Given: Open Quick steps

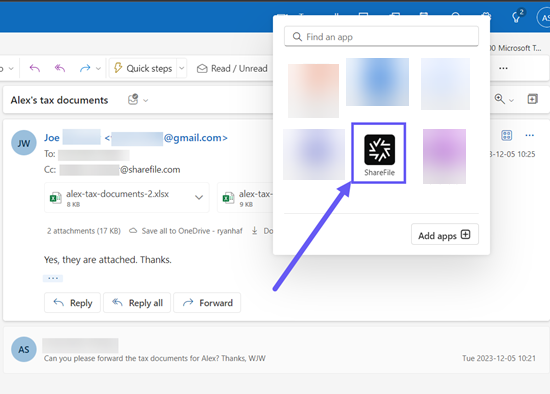Looking at the screenshot, I should [143, 68].
